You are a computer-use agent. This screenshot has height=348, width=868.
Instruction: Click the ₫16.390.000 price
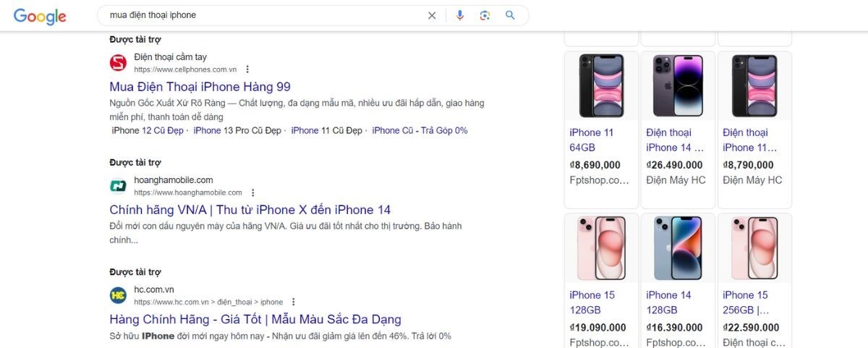[x=675, y=328]
